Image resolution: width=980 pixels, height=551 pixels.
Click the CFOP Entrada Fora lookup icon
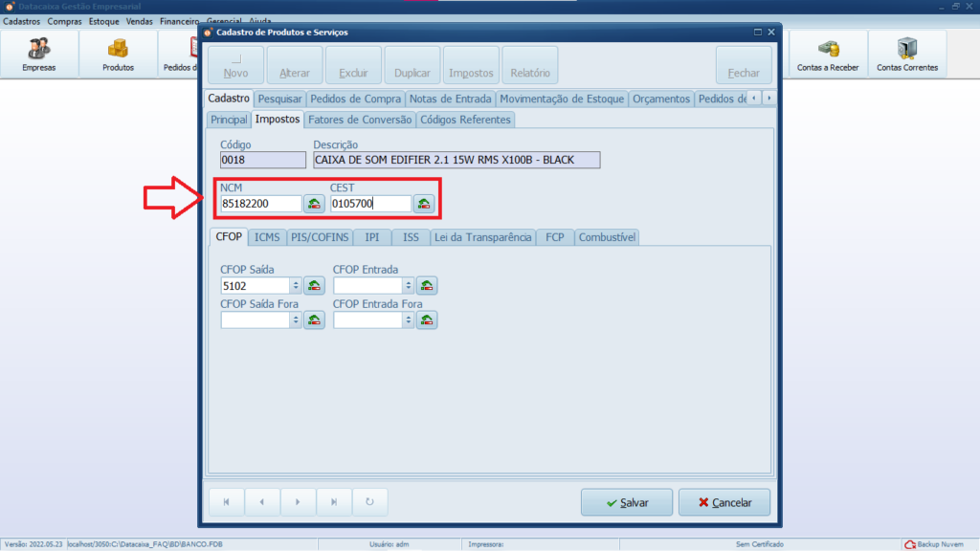[x=427, y=320]
